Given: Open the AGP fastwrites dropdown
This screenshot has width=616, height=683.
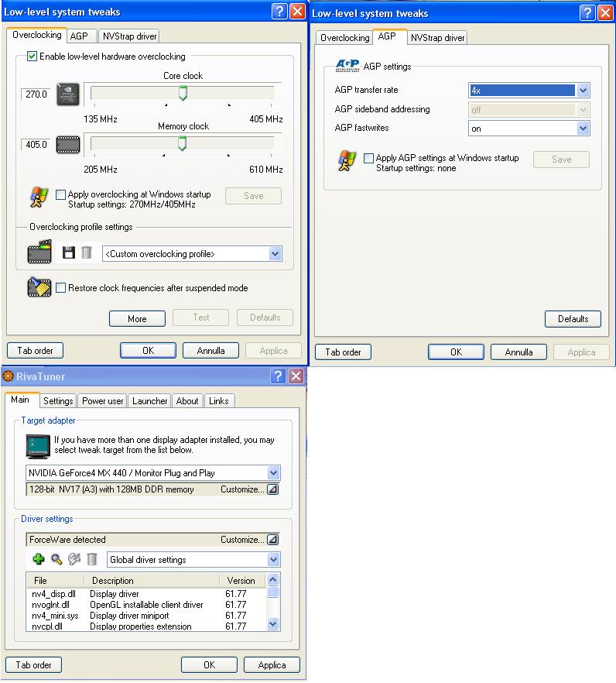Looking at the screenshot, I should pos(583,128).
